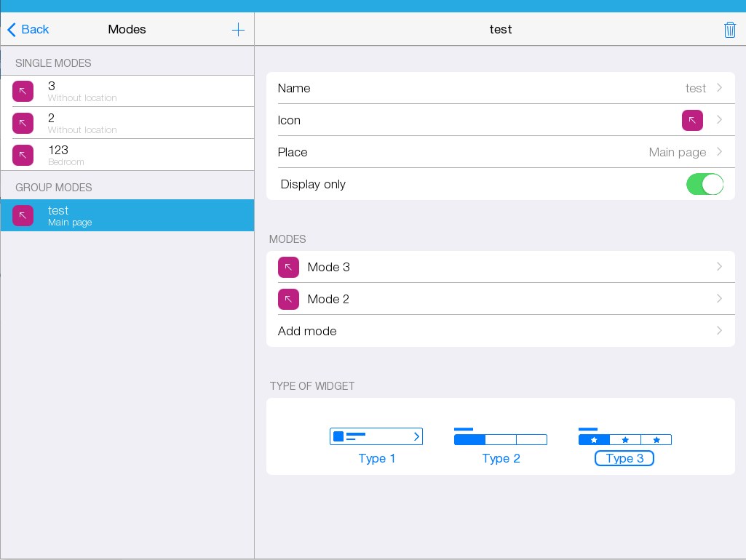Open the Mode 3 row chevron

(719, 267)
